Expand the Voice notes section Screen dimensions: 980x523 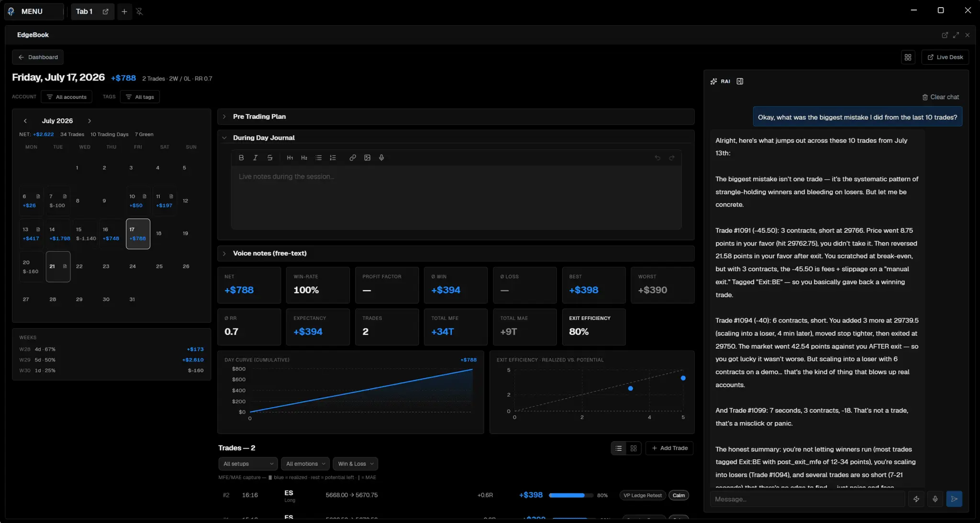click(x=456, y=253)
